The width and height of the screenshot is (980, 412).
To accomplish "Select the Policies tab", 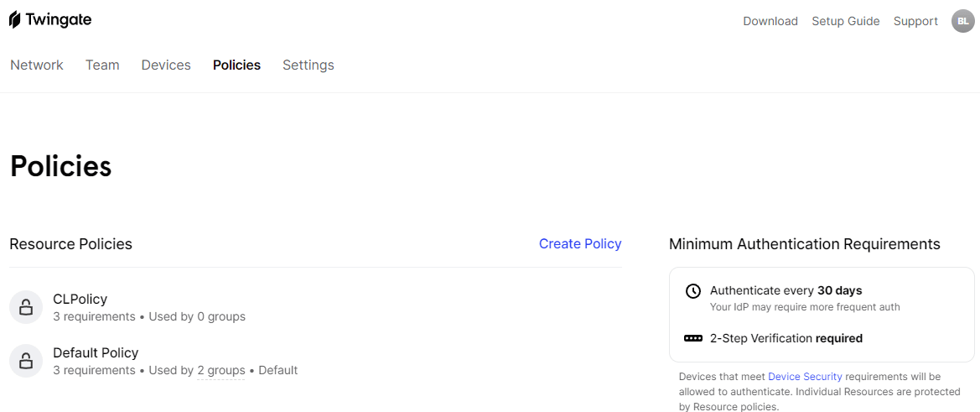I will (236, 65).
